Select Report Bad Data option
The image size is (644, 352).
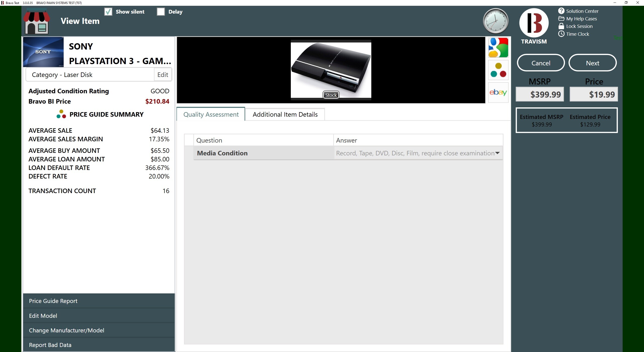coord(99,345)
